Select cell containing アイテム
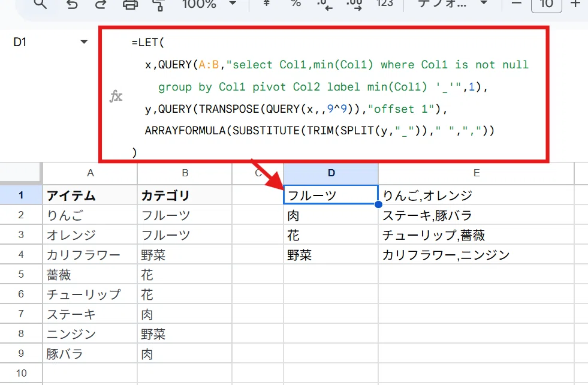The width and height of the screenshot is (588, 385). pos(90,195)
